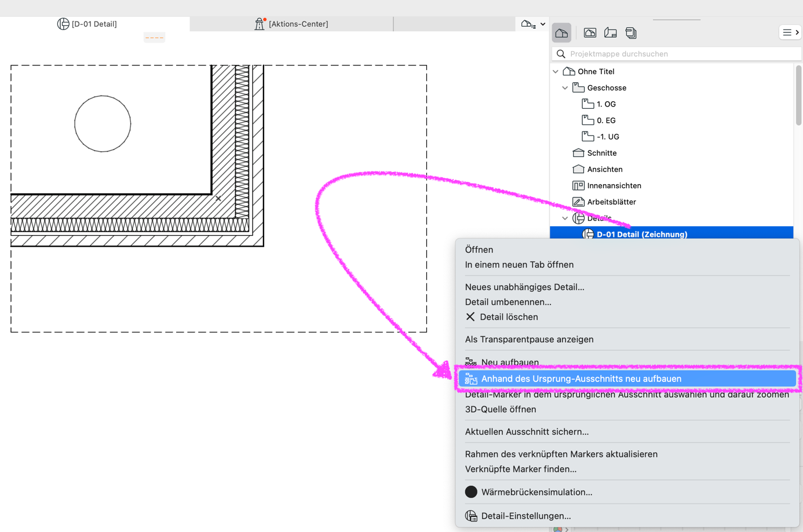Click the tab bar navigator icon

tap(527, 24)
